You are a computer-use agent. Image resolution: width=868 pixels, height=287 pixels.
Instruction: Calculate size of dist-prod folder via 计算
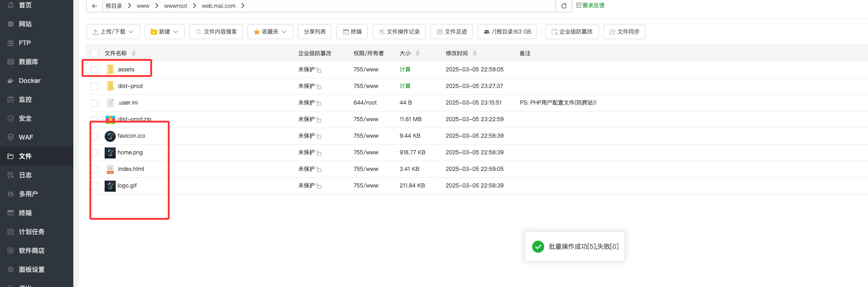(x=405, y=86)
